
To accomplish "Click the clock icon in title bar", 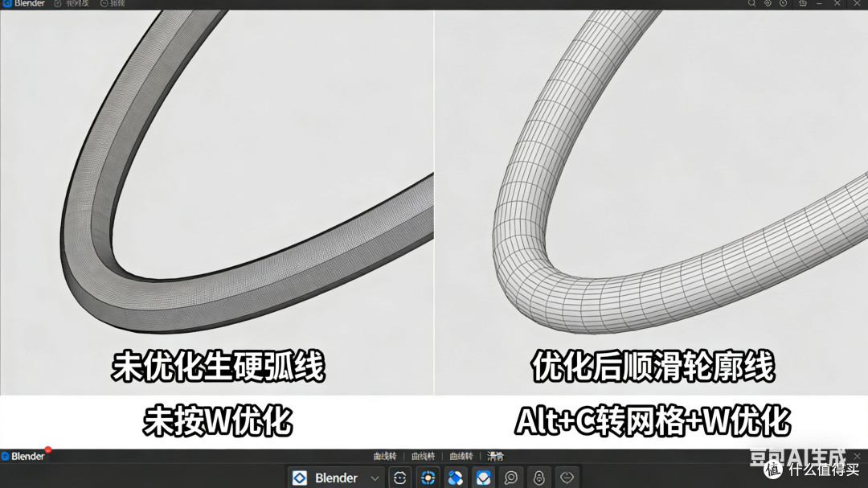I will pyautogui.click(x=784, y=3).
